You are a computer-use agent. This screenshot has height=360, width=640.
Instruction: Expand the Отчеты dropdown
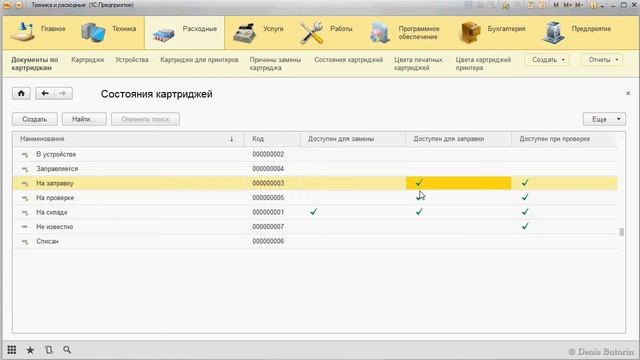[x=602, y=60]
